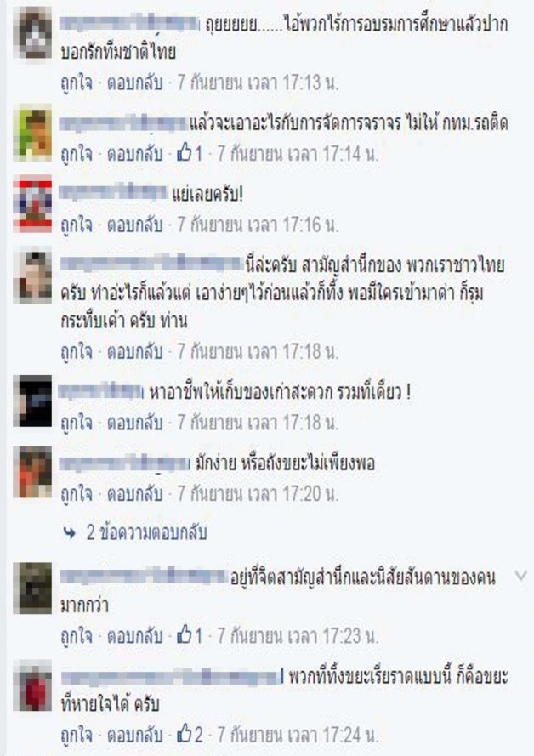The image size is (534, 756).
Task: Open blurred author name of 17:20 comment
Action: pos(125,463)
